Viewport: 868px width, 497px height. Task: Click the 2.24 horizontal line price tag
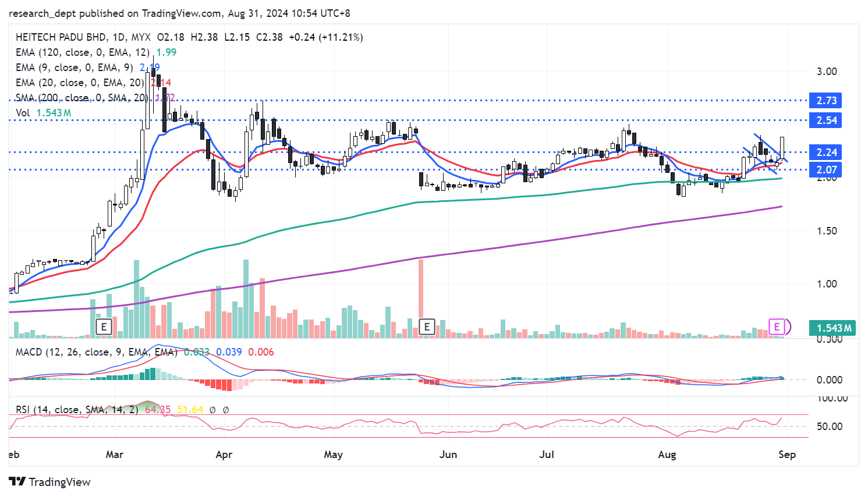tap(826, 152)
